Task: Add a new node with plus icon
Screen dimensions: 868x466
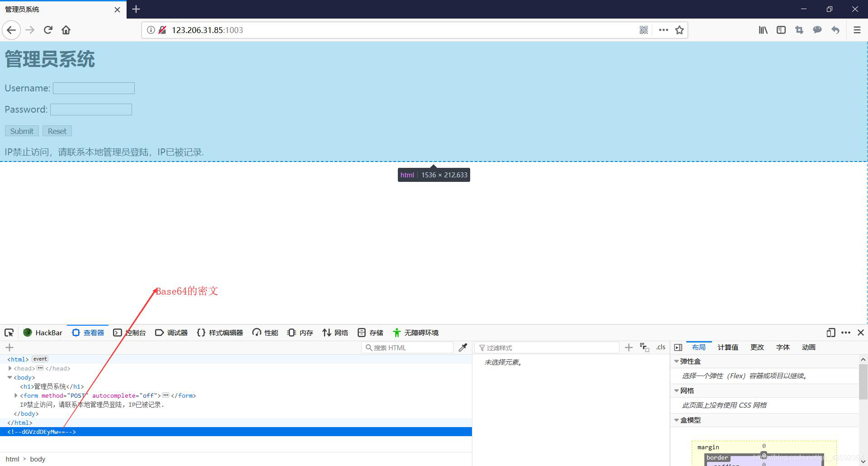Action: [9, 347]
